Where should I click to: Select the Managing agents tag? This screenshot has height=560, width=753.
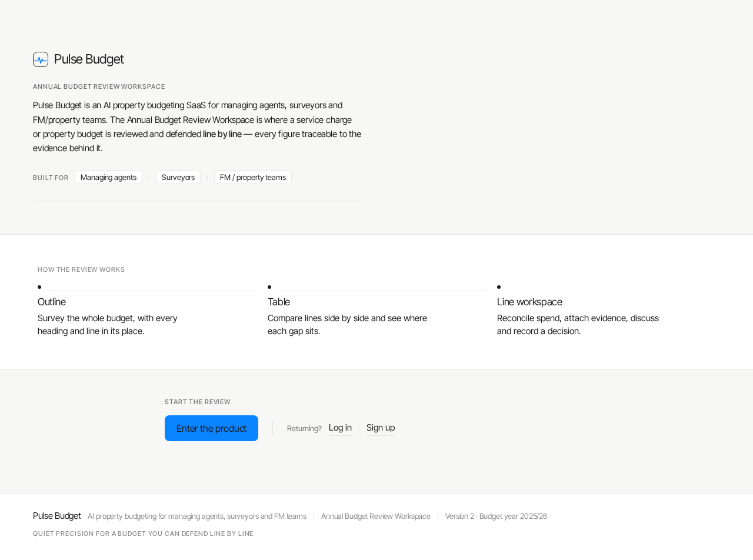108,177
